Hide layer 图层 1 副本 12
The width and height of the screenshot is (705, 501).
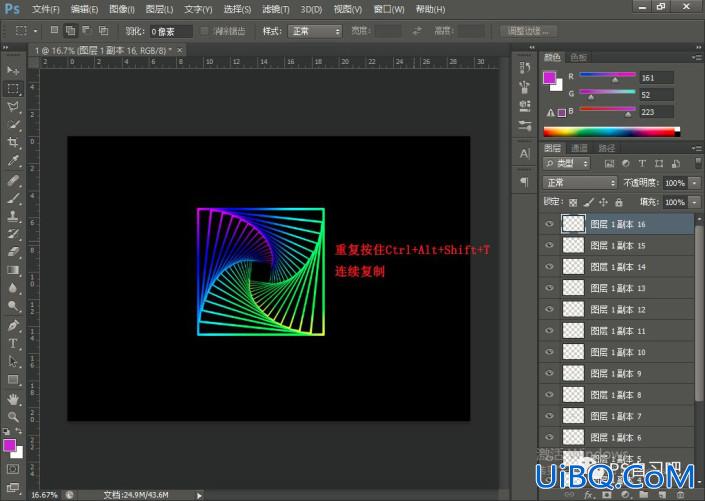pyautogui.click(x=549, y=309)
